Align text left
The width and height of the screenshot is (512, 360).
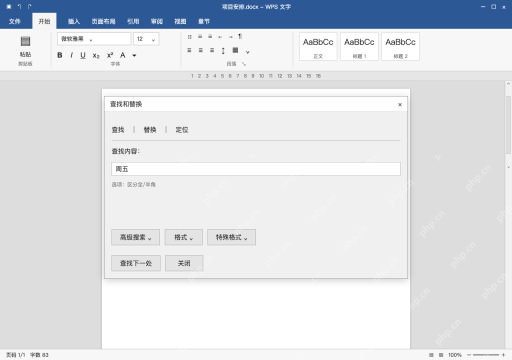point(189,50)
